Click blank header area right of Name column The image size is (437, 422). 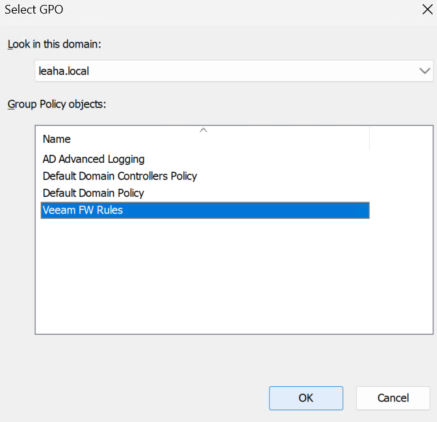[401, 139]
